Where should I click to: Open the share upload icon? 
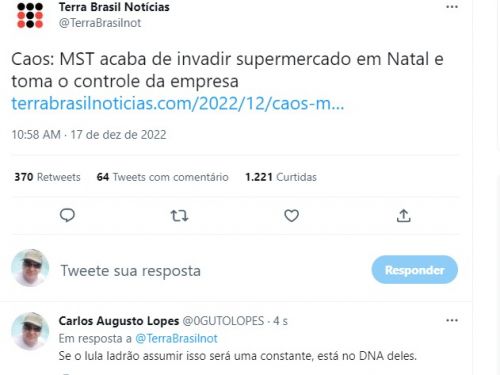[403, 216]
